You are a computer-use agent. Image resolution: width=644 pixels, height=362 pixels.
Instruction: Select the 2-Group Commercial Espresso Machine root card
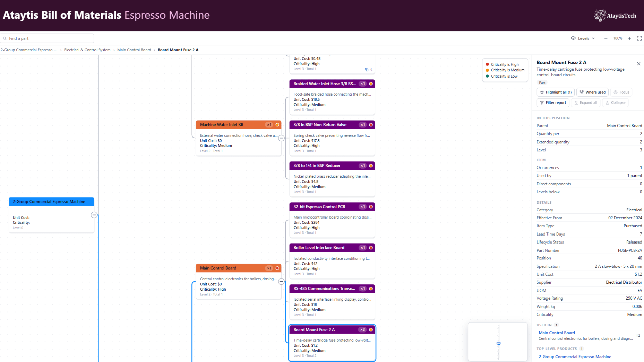click(51, 215)
